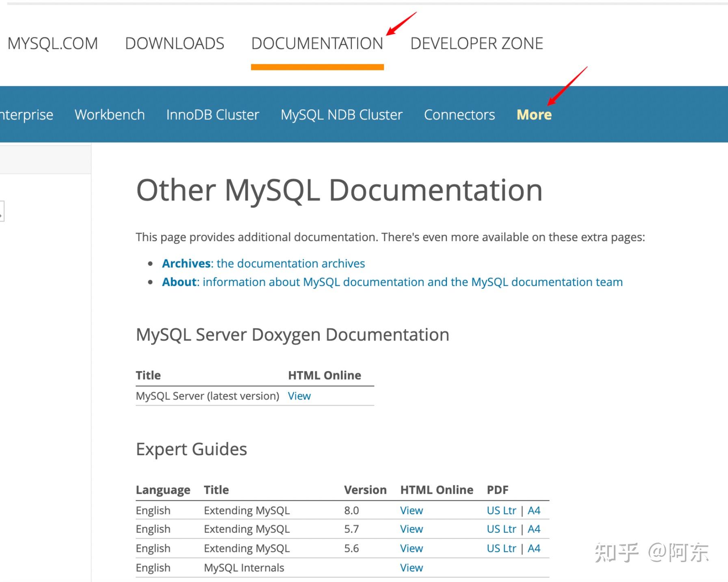This screenshot has height=582, width=728.
Task: Click the HTML Online header in Doxygen table
Action: click(324, 375)
